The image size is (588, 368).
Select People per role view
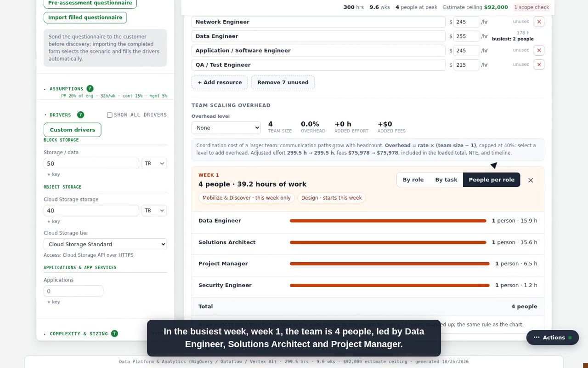[x=492, y=180]
